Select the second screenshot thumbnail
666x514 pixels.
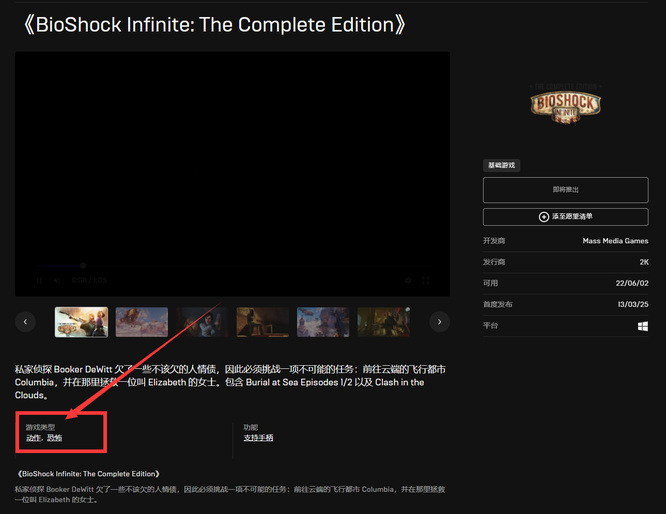(x=142, y=322)
